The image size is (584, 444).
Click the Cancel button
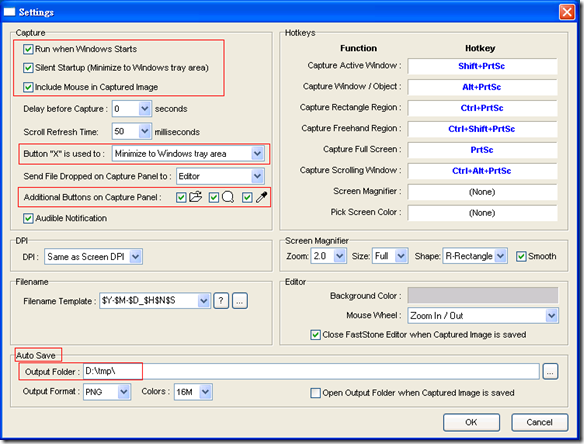coord(539,422)
